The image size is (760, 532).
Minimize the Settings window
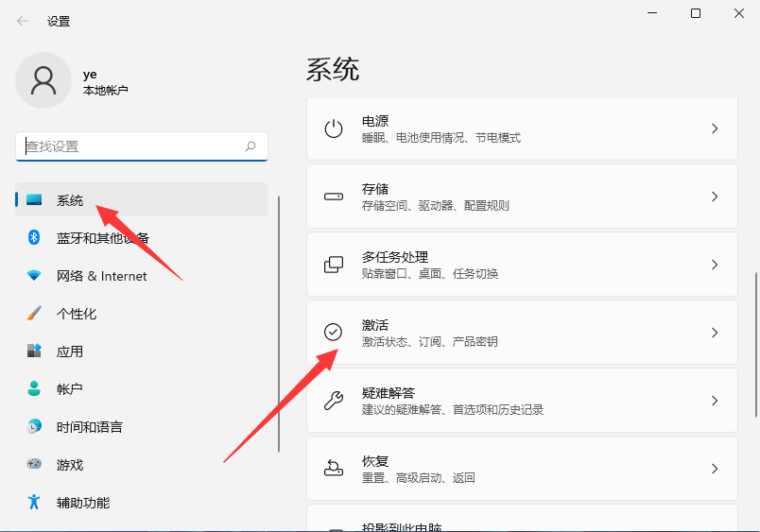(652, 13)
